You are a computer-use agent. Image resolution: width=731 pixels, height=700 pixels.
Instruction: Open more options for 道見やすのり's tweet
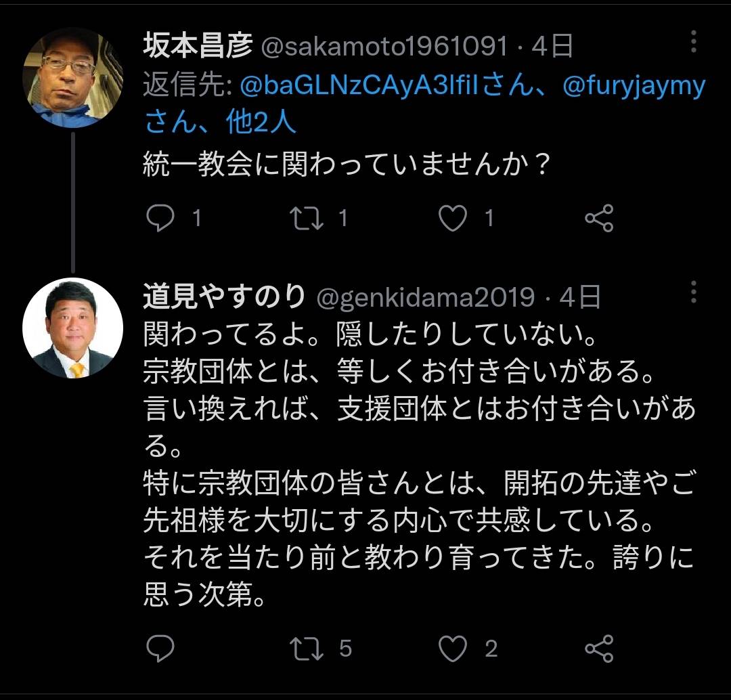[x=694, y=292]
